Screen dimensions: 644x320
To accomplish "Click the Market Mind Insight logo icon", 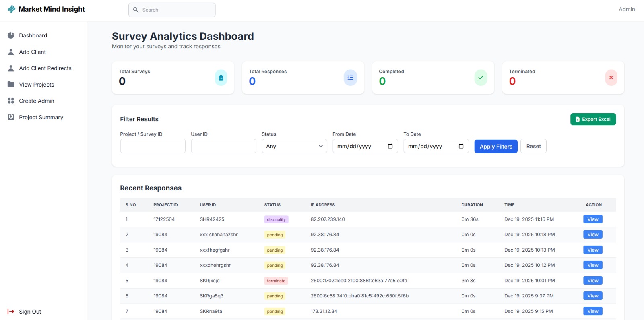I will tap(11, 9).
